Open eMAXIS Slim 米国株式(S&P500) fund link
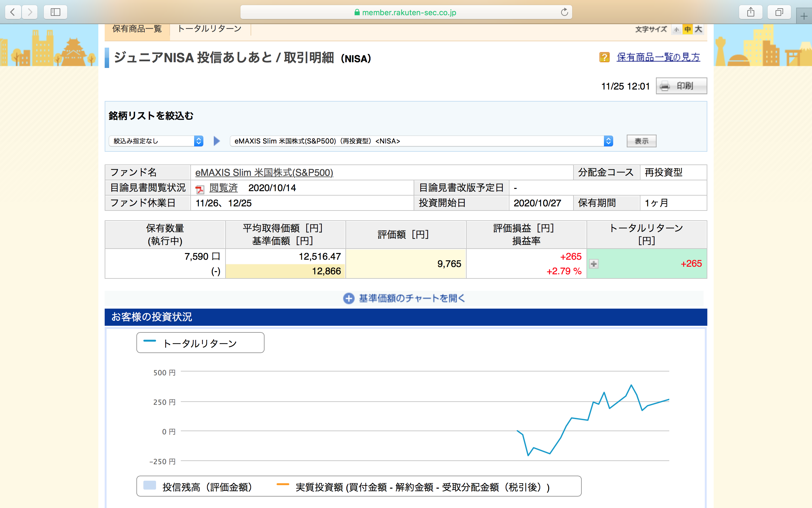The height and width of the screenshot is (508, 812). click(x=264, y=172)
